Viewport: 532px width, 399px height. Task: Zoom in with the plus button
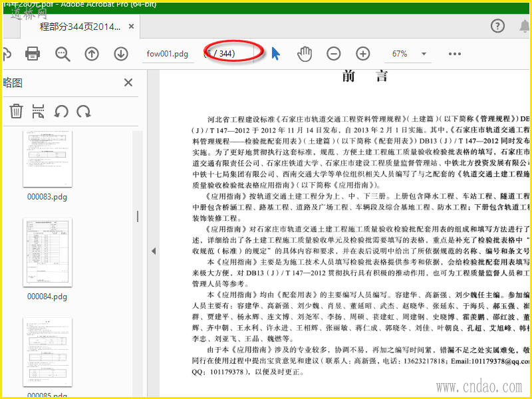click(362, 54)
